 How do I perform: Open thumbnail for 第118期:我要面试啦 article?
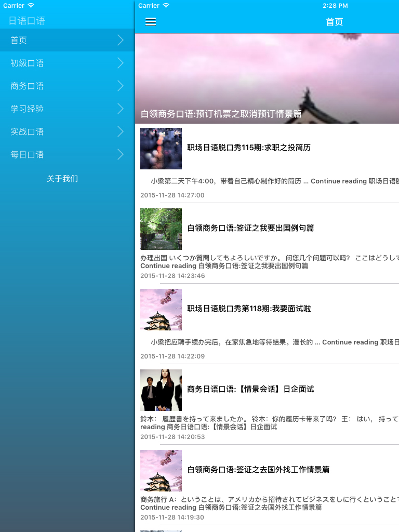coord(161,310)
